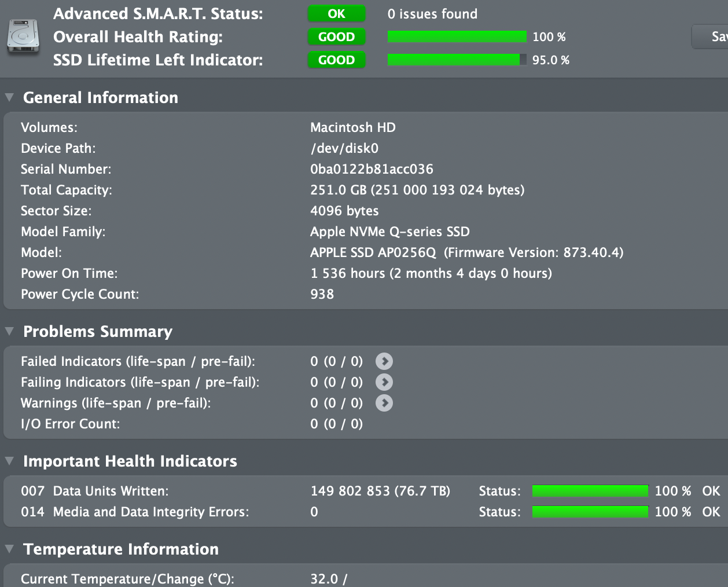
Task: Open Failed Indicators details arrow
Action: (x=384, y=361)
